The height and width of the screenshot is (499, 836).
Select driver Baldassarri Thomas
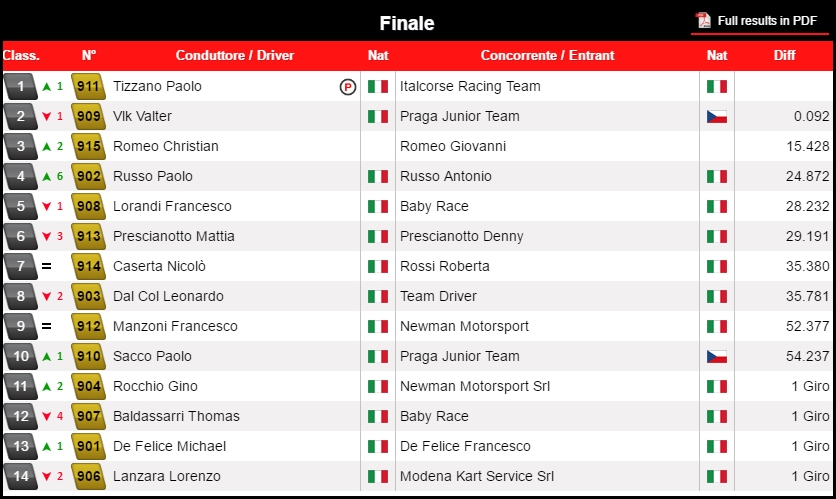(176, 416)
